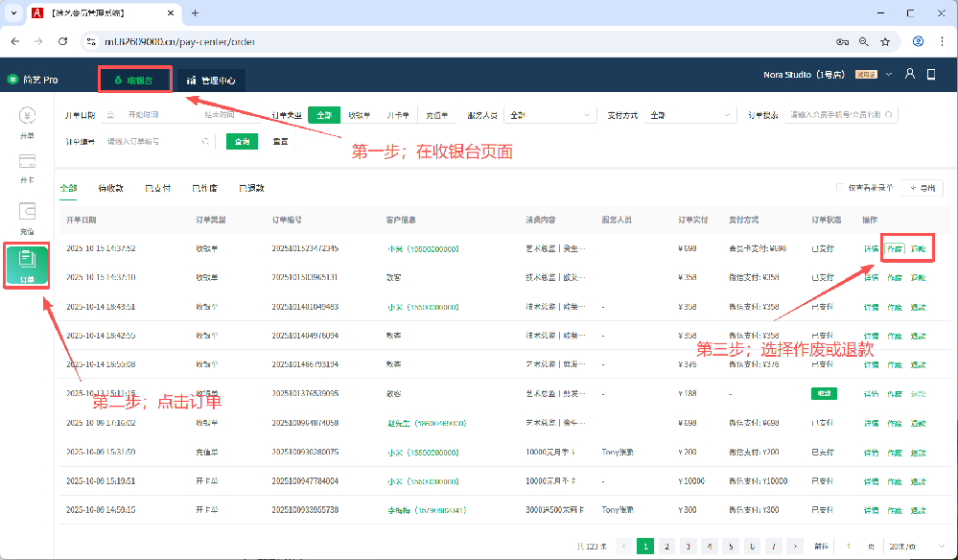Click the 前往 page number jump field
This screenshot has height=560, width=958.
(x=849, y=546)
